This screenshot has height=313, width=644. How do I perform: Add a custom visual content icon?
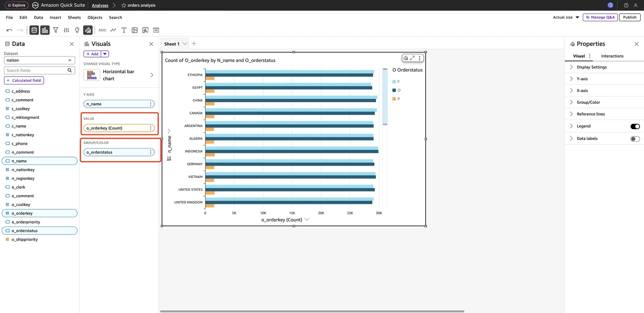pyautogui.click(x=145, y=30)
